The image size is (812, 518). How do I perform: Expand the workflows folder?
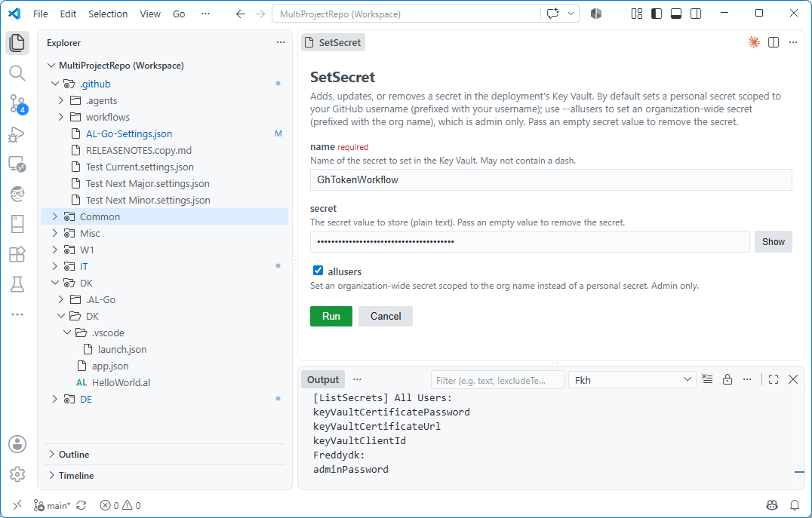61,117
